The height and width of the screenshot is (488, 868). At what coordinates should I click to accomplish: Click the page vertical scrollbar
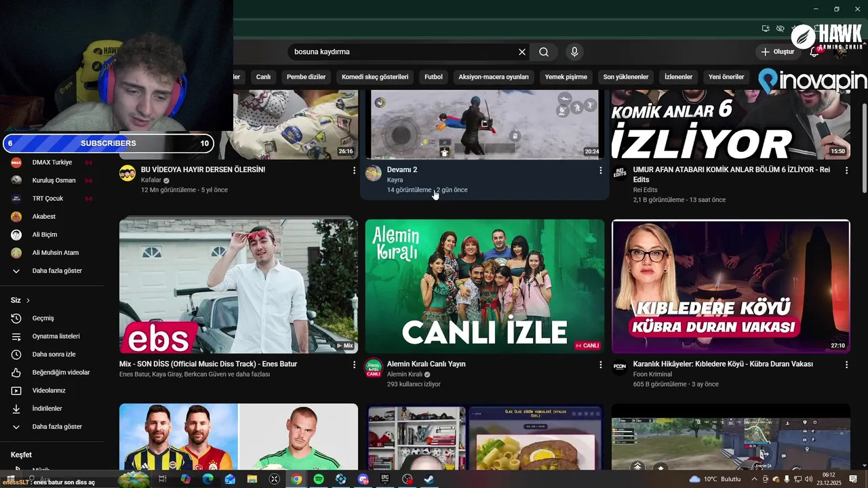point(864,149)
